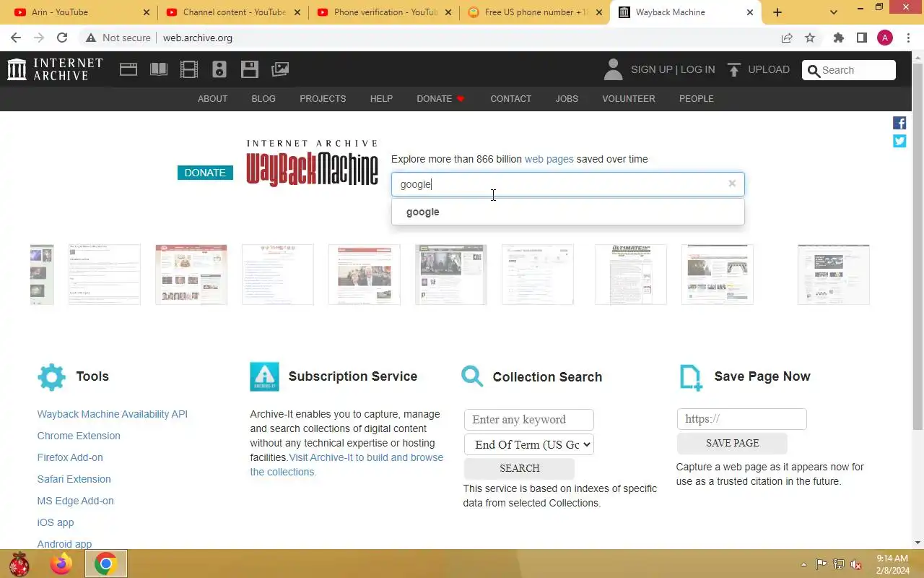Open the BLOG menu item

263,98
